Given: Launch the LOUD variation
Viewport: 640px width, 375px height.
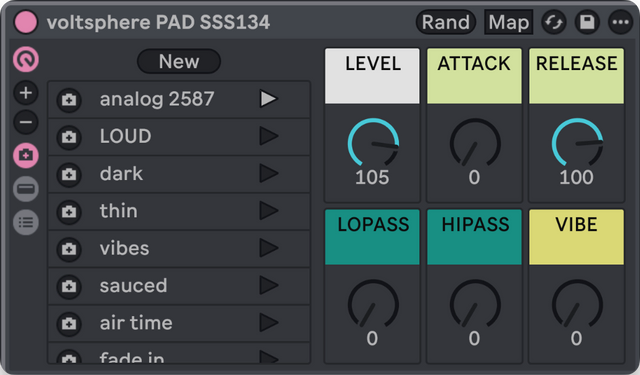Looking at the screenshot, I should click(269, 136).
